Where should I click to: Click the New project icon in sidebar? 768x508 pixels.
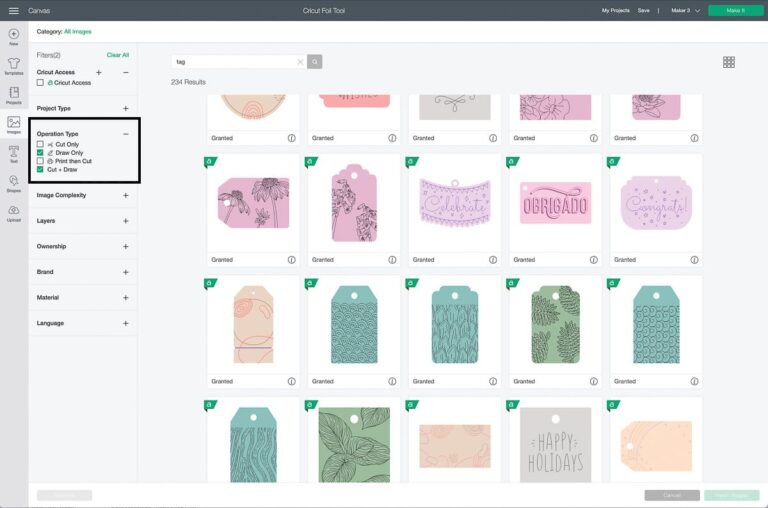13,35
